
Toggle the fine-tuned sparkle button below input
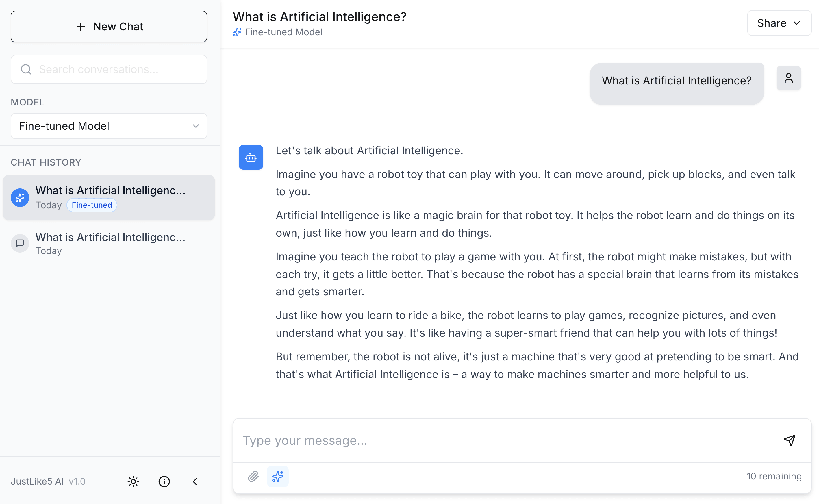coord(278,476)
